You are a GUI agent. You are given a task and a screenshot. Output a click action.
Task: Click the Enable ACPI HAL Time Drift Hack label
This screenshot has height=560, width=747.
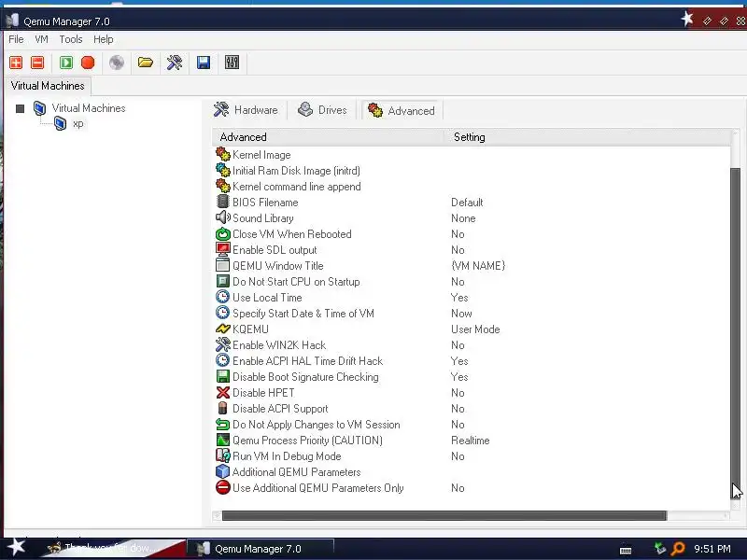[x=307, y=361]
